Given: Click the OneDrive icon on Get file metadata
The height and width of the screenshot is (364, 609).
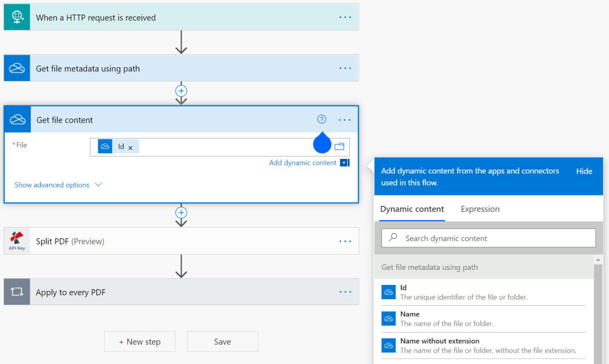Looking at the screenshot, I should point(17,68).
